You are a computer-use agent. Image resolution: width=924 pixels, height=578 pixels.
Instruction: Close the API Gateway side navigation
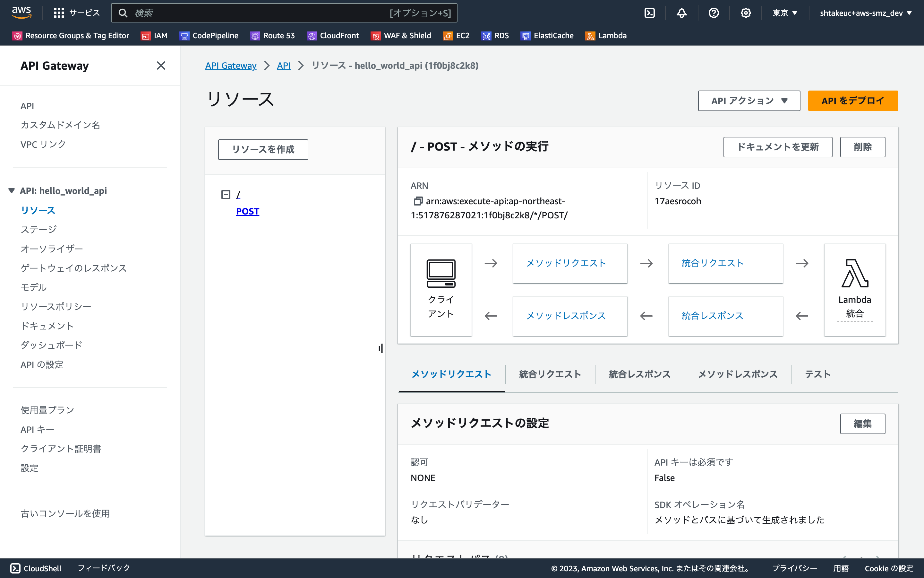(161, 66)
